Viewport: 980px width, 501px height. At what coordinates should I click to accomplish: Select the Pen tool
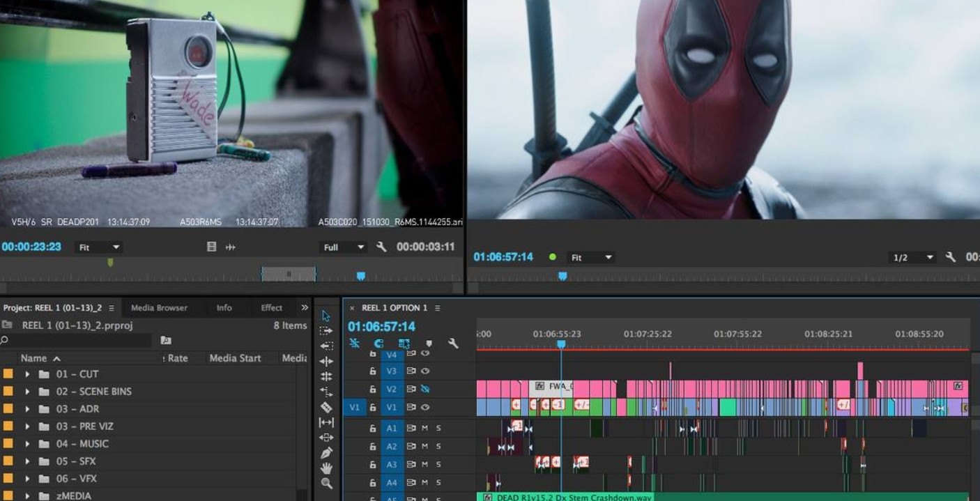point(326,453)
